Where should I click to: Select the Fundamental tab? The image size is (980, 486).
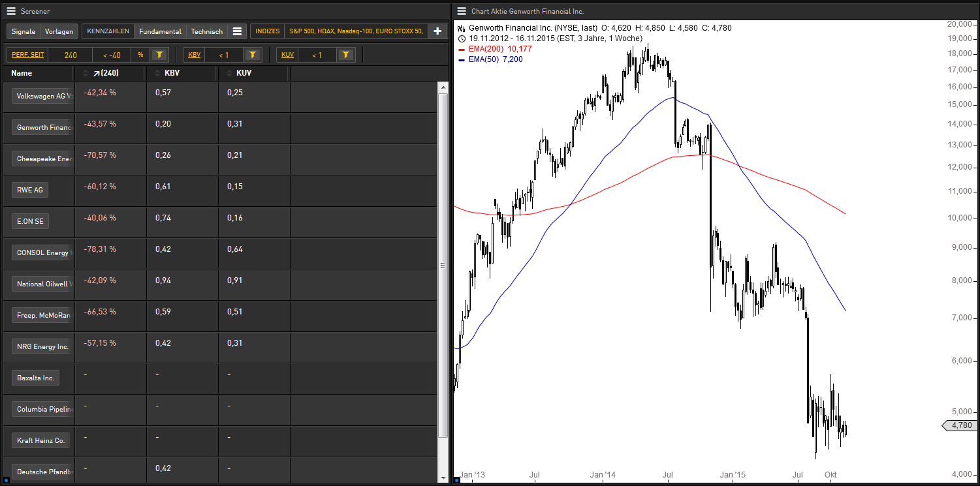[160, 31]
